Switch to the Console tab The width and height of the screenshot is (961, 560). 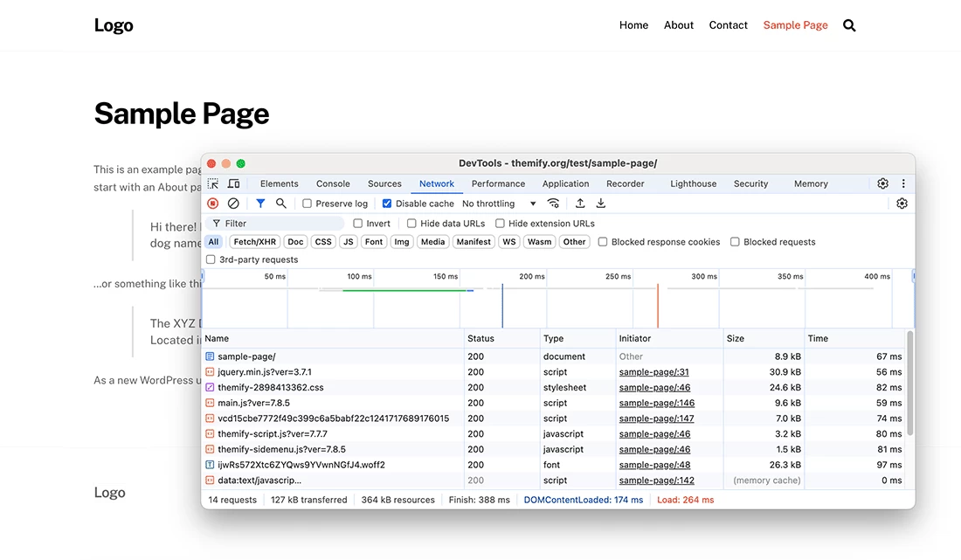coord(333,184)
